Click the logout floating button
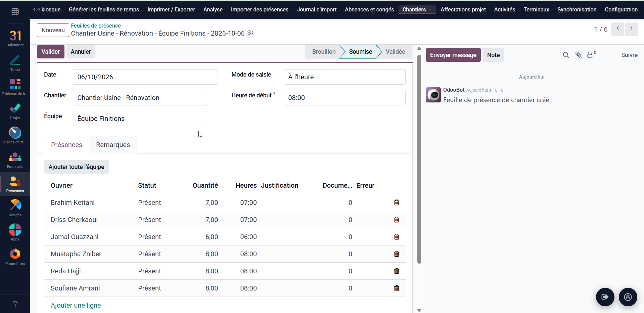This screenshot has width=644, height=313. [x=605, y=297]
